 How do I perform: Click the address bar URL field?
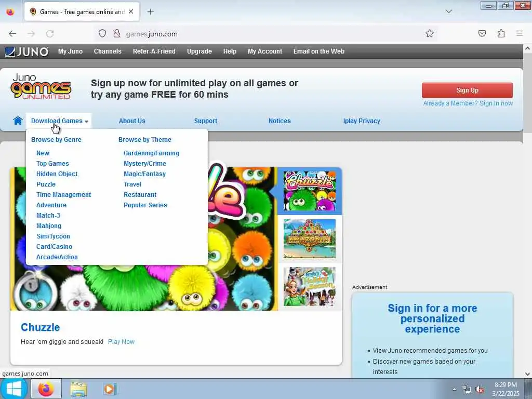pyautogui.click(x=264, y=34)
